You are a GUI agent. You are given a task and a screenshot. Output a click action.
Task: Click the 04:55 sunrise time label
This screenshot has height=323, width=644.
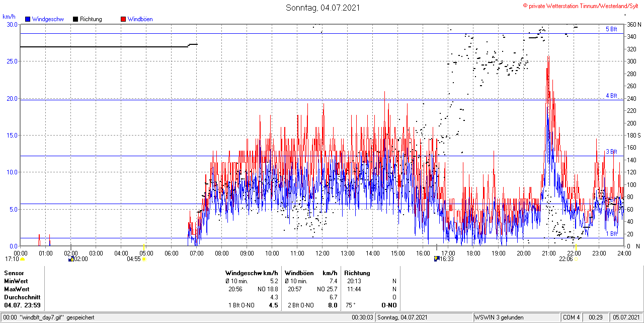coord(134,259)
